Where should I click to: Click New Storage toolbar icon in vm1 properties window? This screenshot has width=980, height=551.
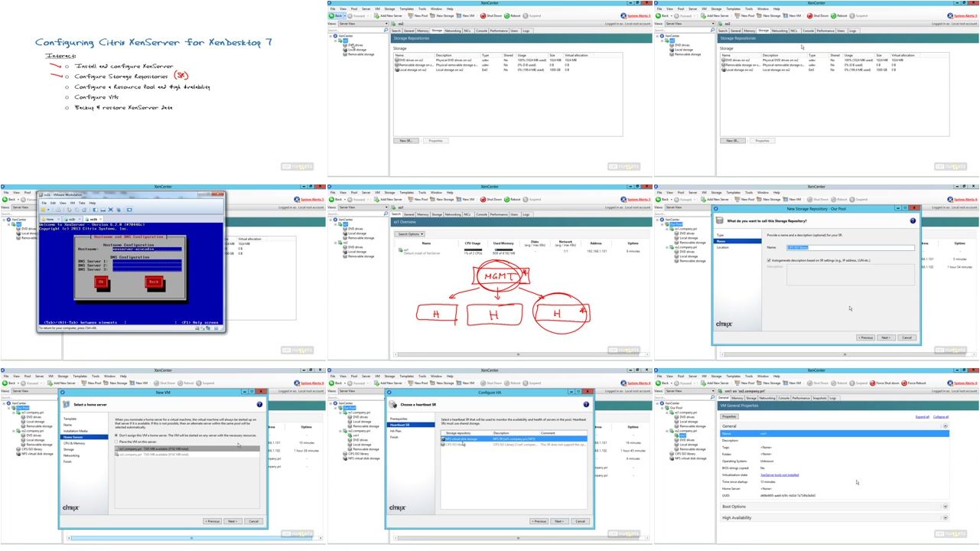(759, 383)
